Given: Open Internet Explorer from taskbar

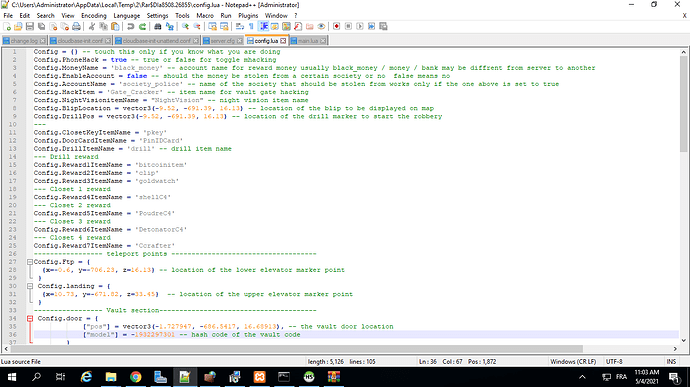Looking at the screenshot, I should pyautogui.click(x=86, y=377).
